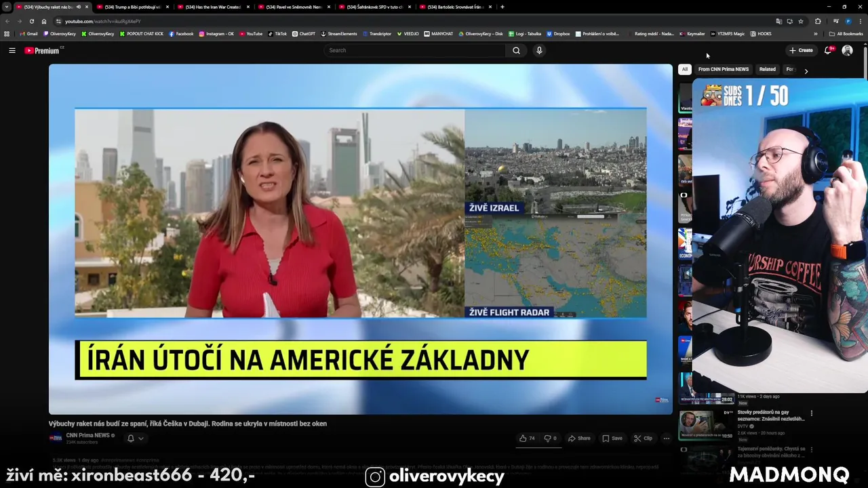Open the Gmail bookmark

[x=28, y=34]
